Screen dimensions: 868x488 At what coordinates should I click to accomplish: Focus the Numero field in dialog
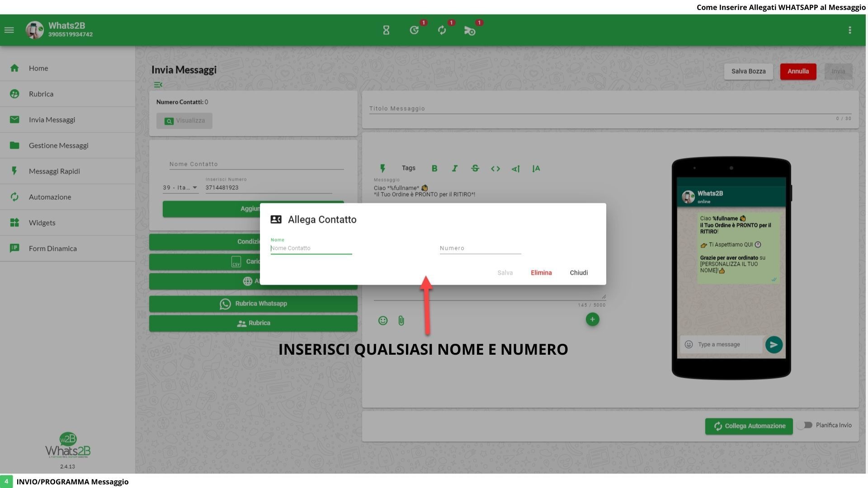click(480, 248)
